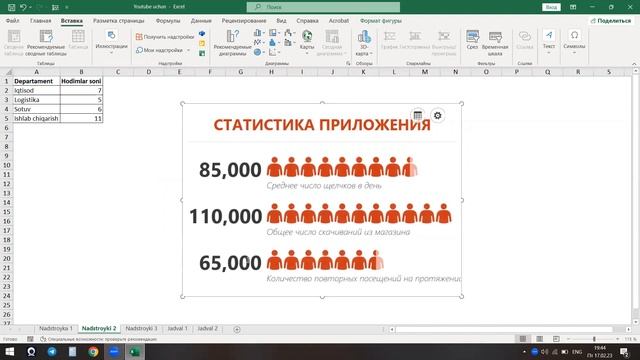Select cell containing Ishlab chiqarish
The image size is (640, 360).
pyautogui.click(x=36, y=118)
